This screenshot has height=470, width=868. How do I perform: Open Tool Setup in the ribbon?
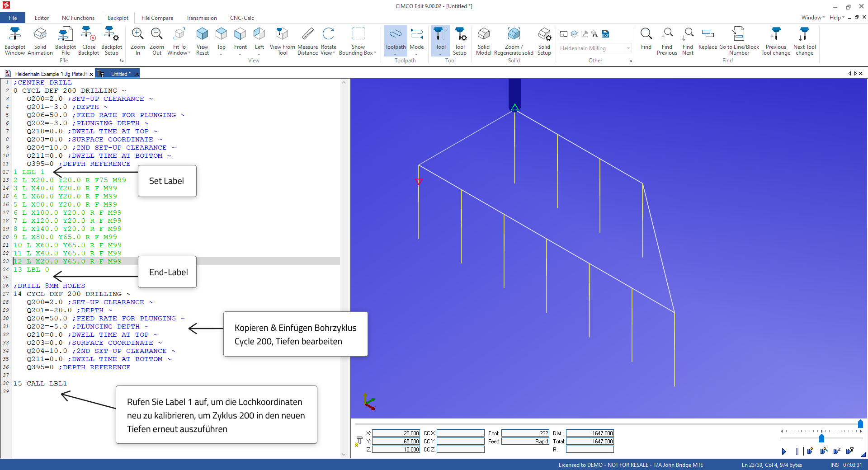click(x=460, y=41)
